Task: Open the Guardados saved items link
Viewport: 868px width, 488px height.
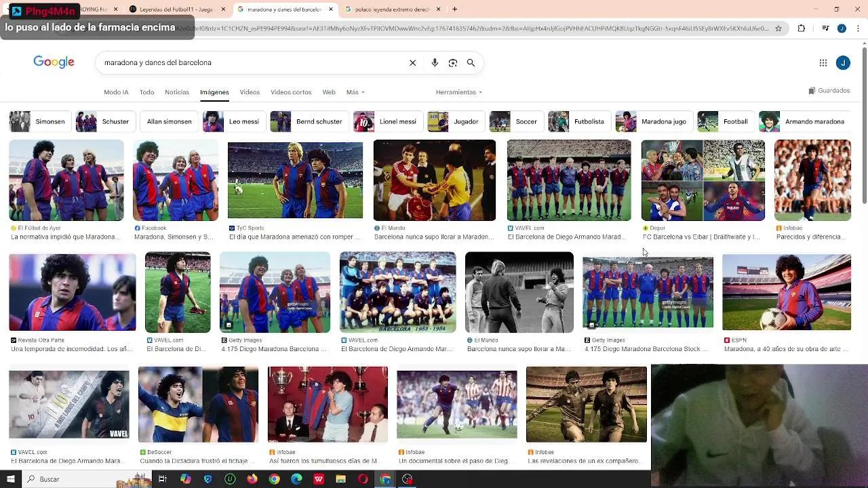Action: [x=829, y=91]
